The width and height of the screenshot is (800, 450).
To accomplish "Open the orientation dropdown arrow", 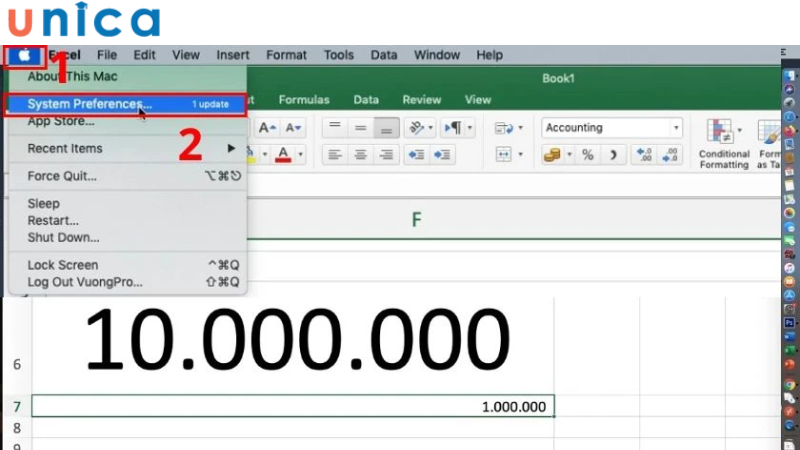I will 431,128.
